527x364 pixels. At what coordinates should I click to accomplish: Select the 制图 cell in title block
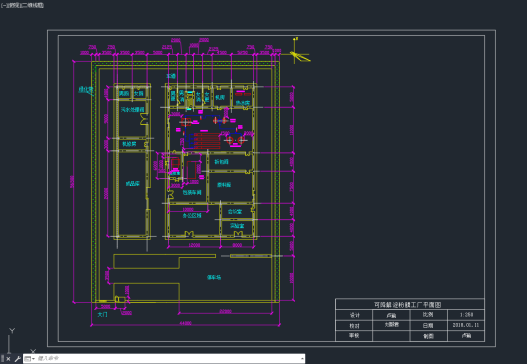pos(428,336)
